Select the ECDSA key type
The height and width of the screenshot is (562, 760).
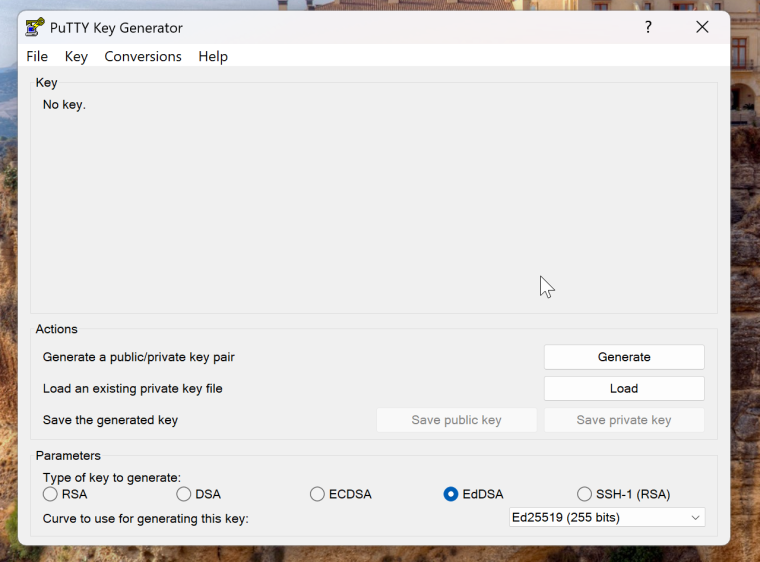coord(341,494)
